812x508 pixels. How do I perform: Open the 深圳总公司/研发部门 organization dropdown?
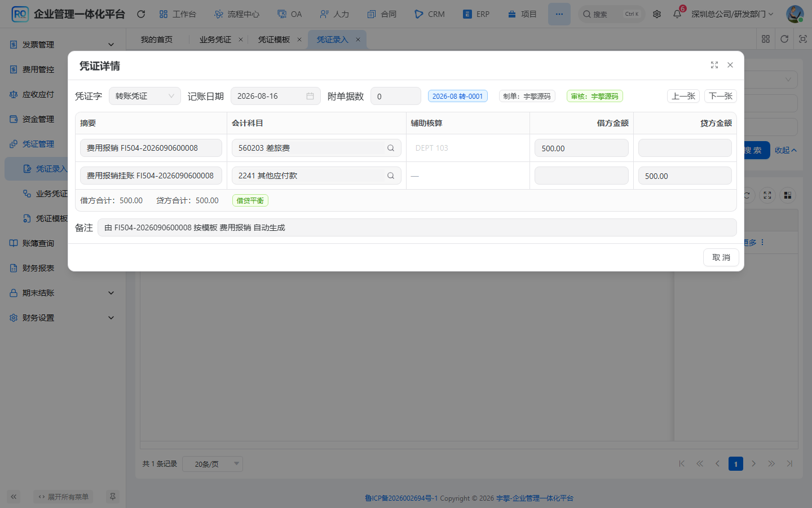point(732,14)
